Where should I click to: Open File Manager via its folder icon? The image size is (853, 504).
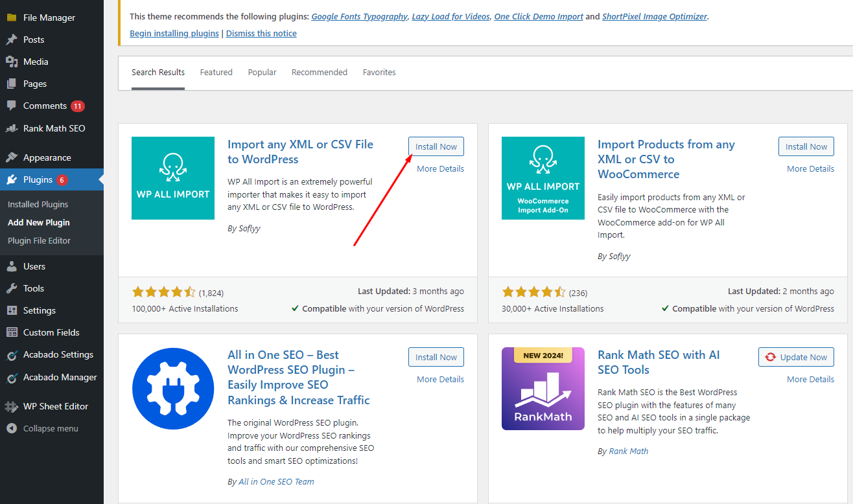(x=12, y=17)
